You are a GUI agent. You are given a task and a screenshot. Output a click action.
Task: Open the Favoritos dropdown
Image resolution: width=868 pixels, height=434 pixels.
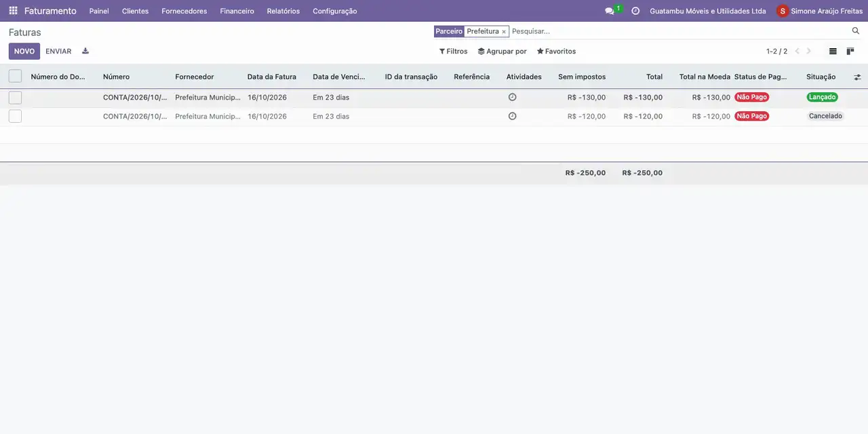pyautogui.click(x=556, y=52)
